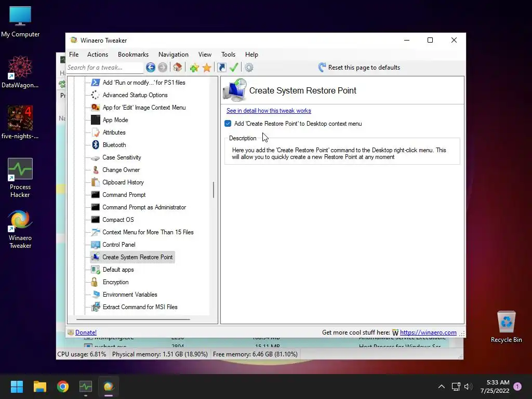The image size is (532, 399).
Task: Click the Reset this page to defaults arrow icon
Action: click(x=322, y=67)
